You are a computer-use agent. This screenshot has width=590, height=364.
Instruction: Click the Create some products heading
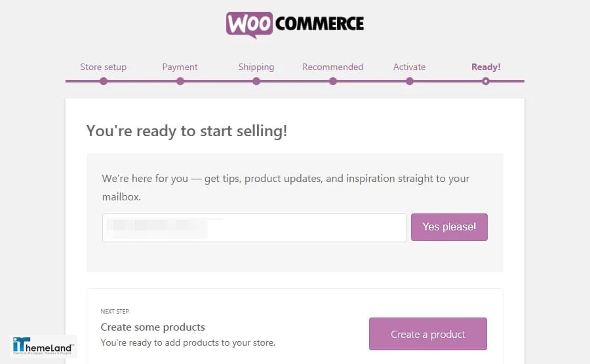[x=152, y=327]
